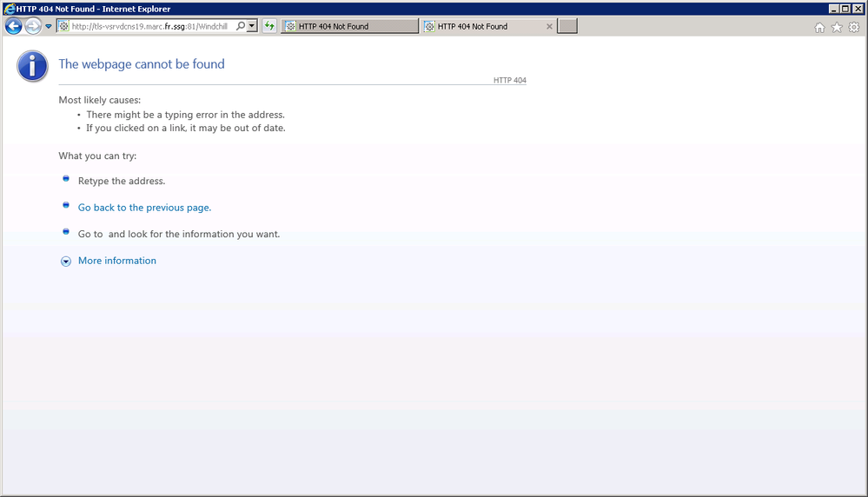This screenshot has height=497, width=868.
Task: Click the favicon on the first tab
Action: [x=290, y=26]
